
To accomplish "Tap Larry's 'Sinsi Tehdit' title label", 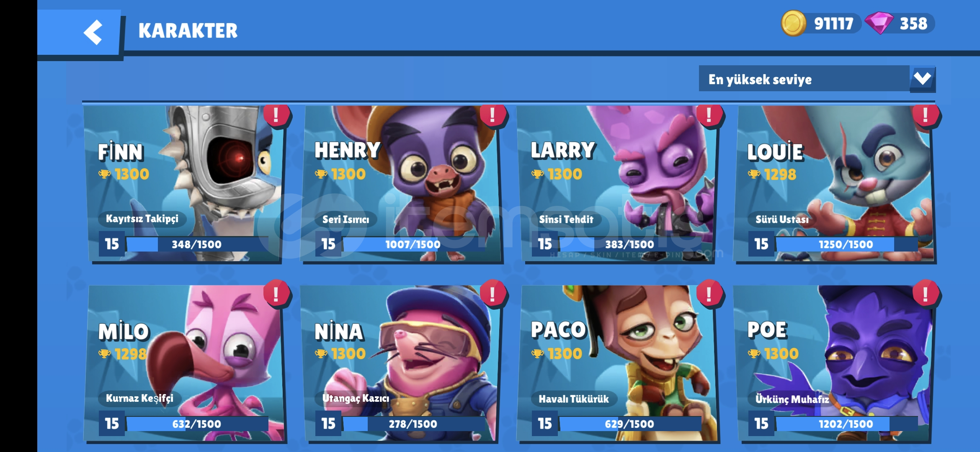I will click(566, 219).
